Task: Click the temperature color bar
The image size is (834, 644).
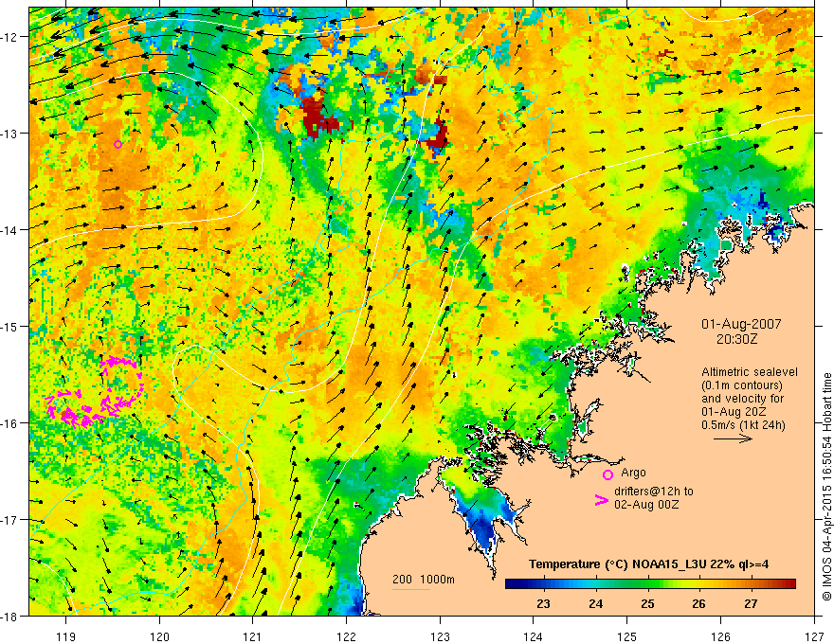Action: point(650,584)
